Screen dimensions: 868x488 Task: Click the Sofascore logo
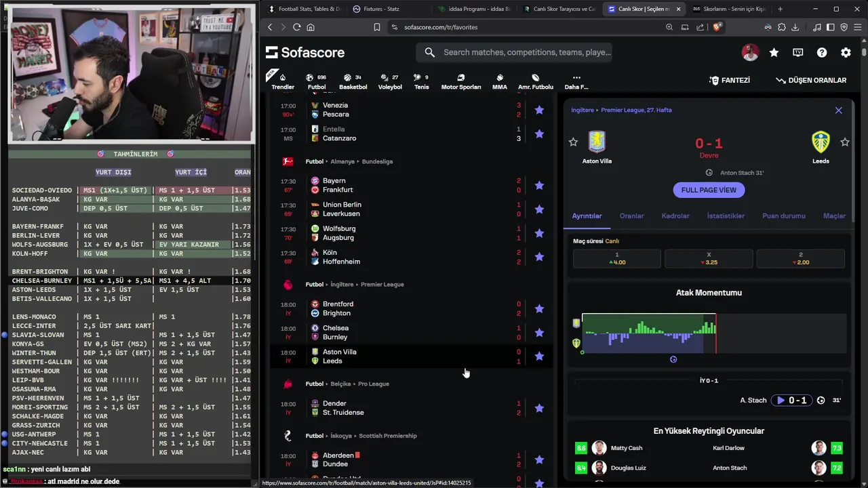[305, 52]
